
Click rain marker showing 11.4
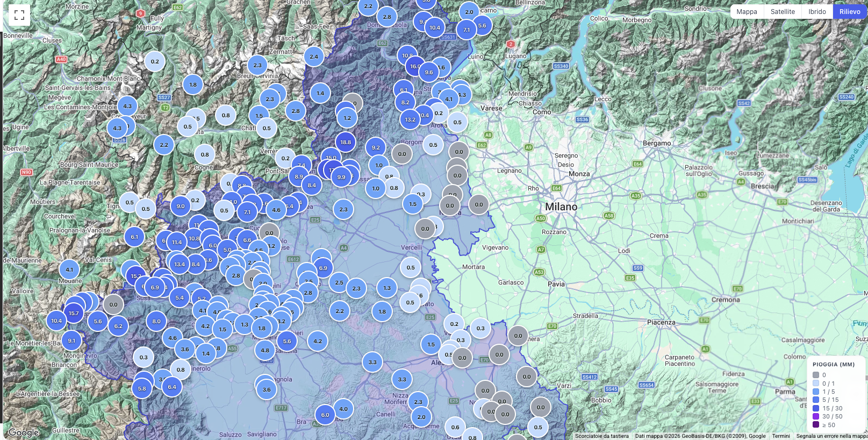tap(177, 243)
